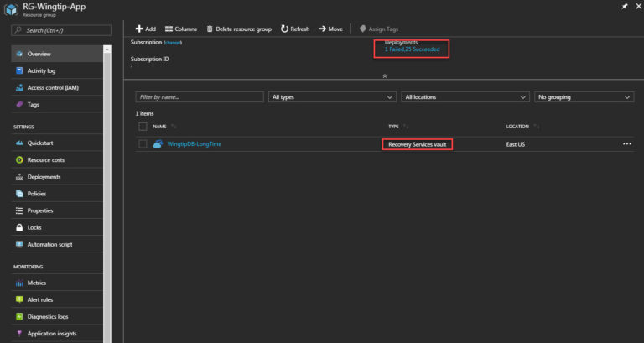The height and width of the screenshot is (343, 644).
Task: Click the East US location cell
Action: (516, 144)
